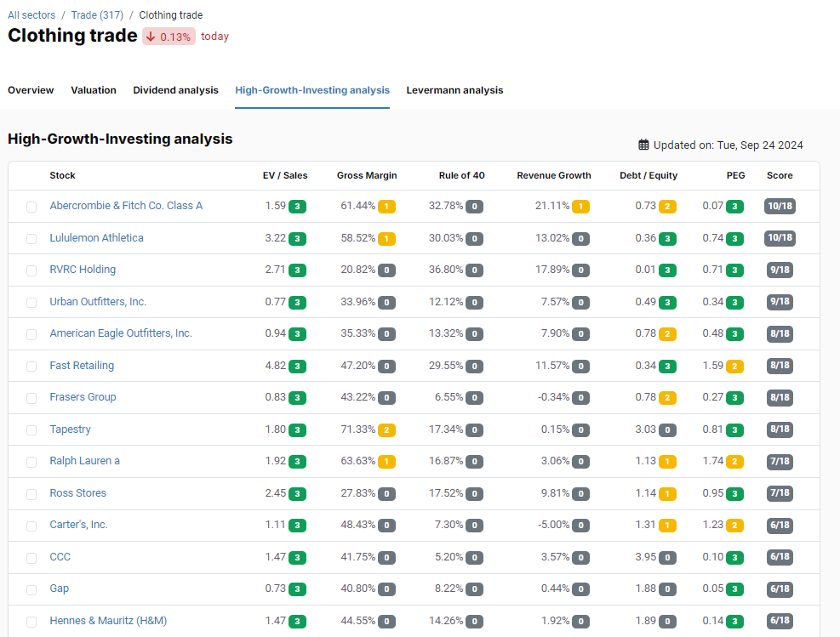Click Lululemon's 13.02% revenue growth value
Screen dimensions: 840x637
click(552, 237)
